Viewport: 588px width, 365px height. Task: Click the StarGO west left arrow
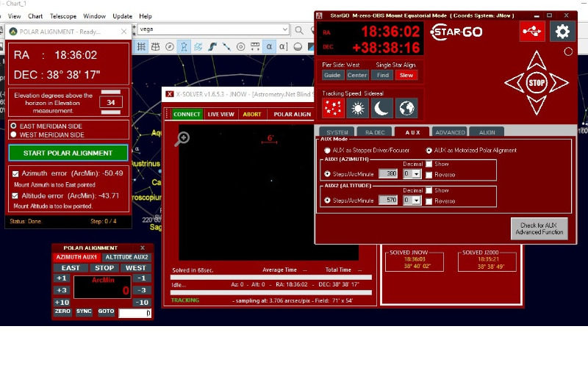514,82
